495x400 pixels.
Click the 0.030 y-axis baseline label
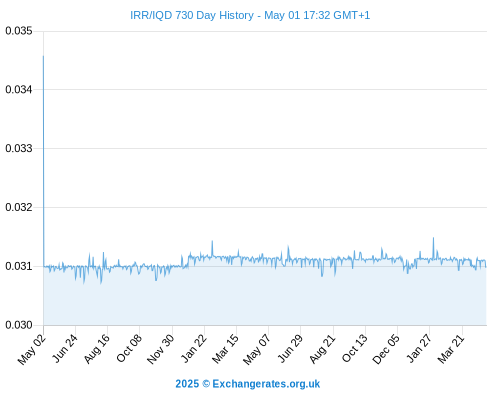tap(19, 325)
